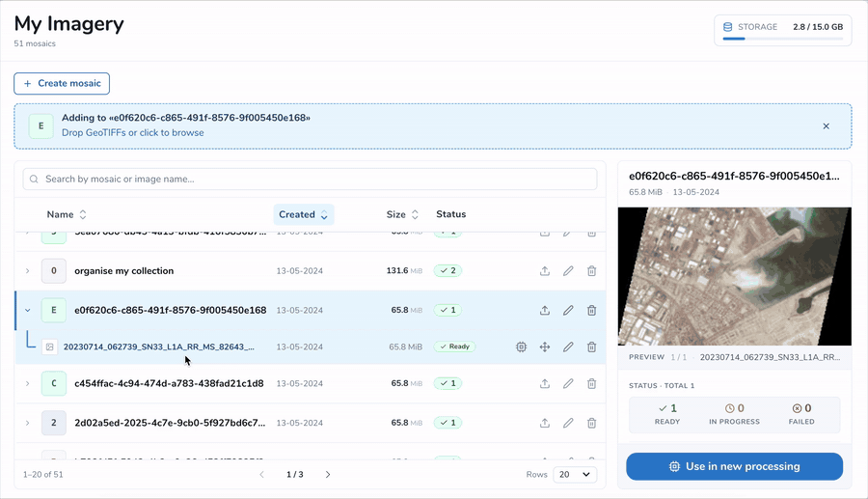
Task: Sort the table by Created column
Action: pos(304,214)
